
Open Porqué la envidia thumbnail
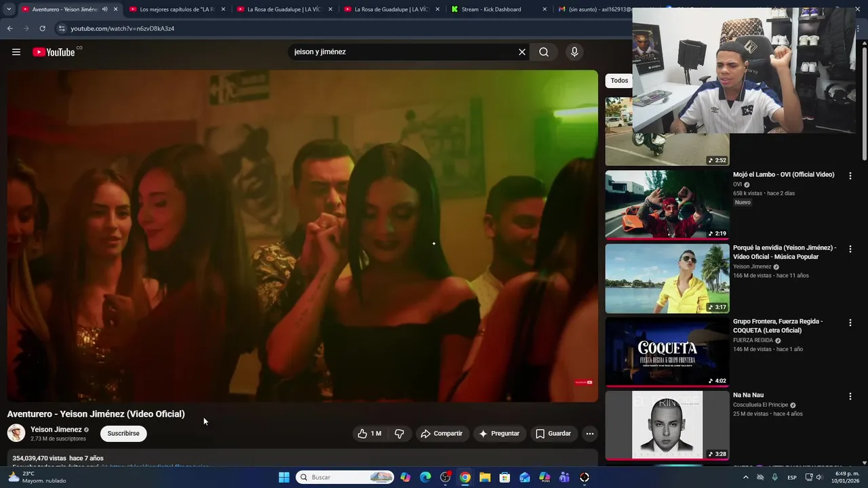pos(667,279)
